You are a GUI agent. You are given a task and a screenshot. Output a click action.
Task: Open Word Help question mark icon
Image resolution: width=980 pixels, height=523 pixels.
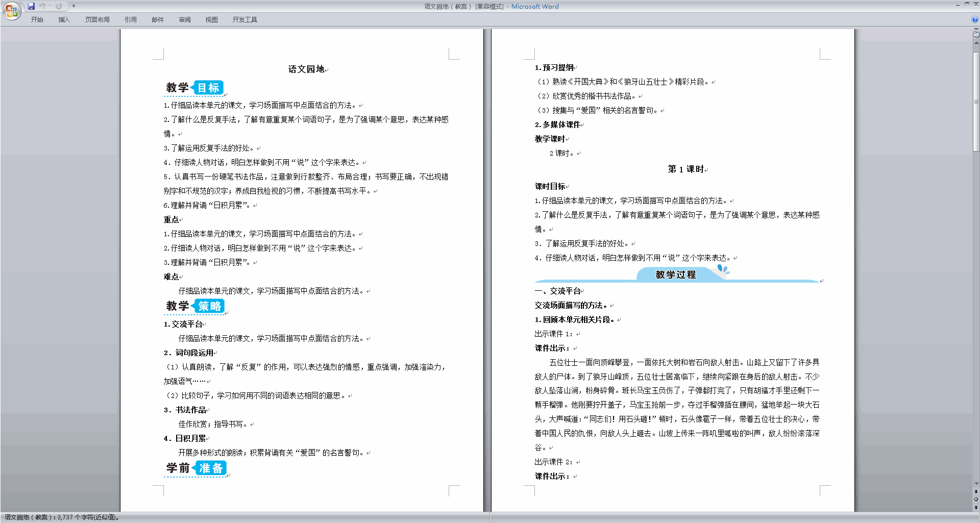pyautogui.click(x=974, y=19)
